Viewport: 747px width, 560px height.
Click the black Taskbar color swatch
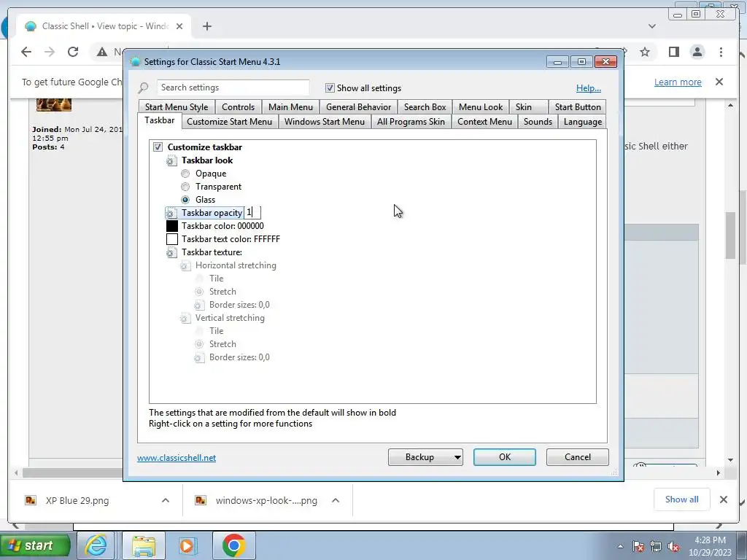coord(172,226)
